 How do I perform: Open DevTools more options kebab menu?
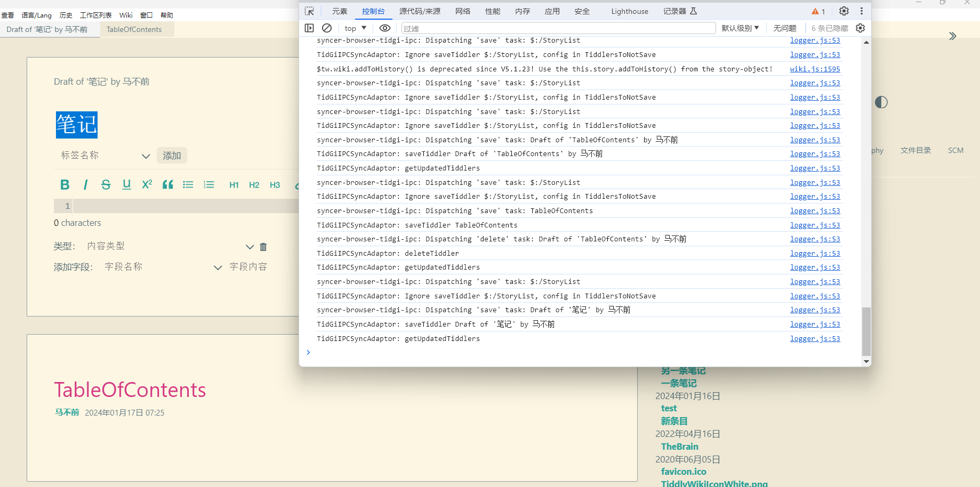(862, 11)
